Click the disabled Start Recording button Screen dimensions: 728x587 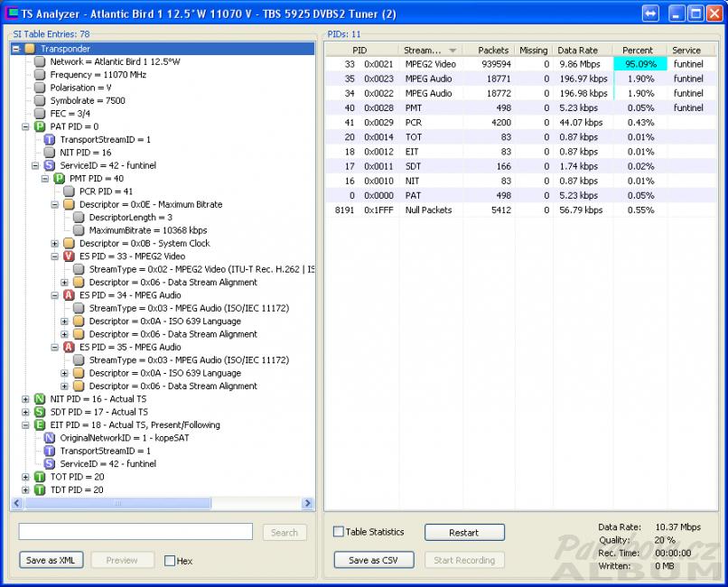pyautogui.click(x=464, y=561)
